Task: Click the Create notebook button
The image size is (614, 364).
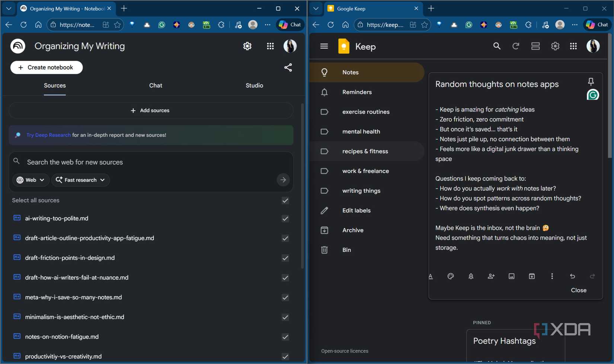Action: [x=47, y=67]
